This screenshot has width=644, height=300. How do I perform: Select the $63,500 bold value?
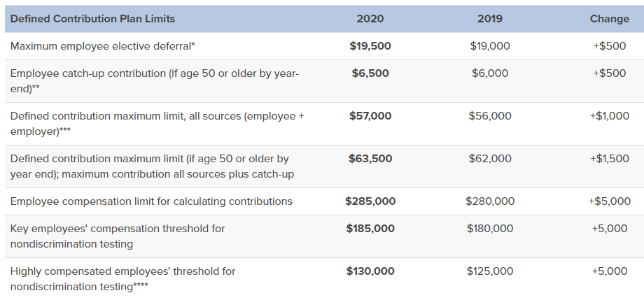click(x=370, y=159)
